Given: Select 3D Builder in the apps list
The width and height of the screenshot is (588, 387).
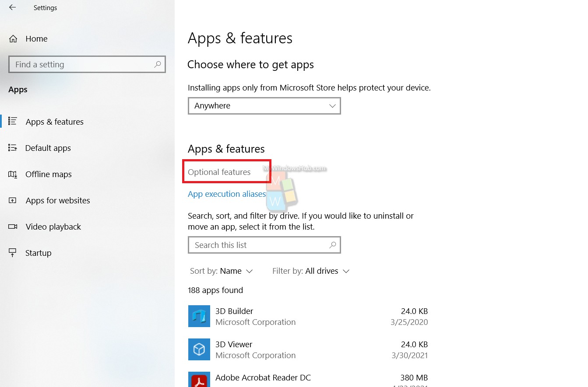Looking at the screenshot, I should [308, 316].
